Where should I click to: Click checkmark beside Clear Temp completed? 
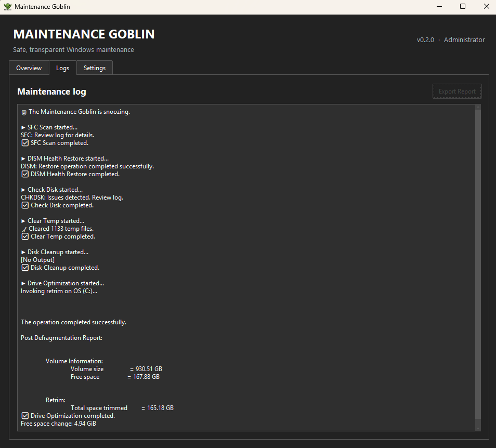coord(25,236)
